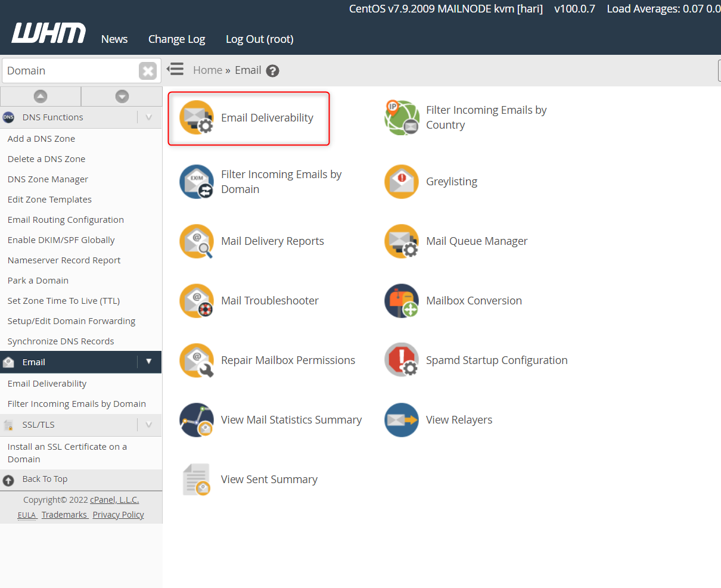This screenshot has height=588, width=721.
Task: Click the Email section envelope icon in sidebar
Action: coord(8,362)
